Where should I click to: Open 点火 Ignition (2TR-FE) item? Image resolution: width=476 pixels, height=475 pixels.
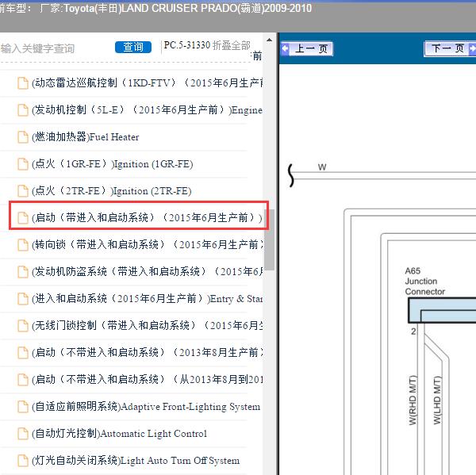click(111, 191)
